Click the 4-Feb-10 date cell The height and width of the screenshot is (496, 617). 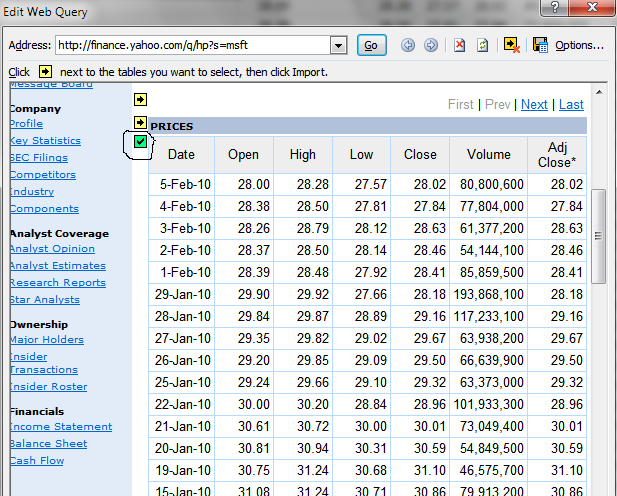click(181, 206)
